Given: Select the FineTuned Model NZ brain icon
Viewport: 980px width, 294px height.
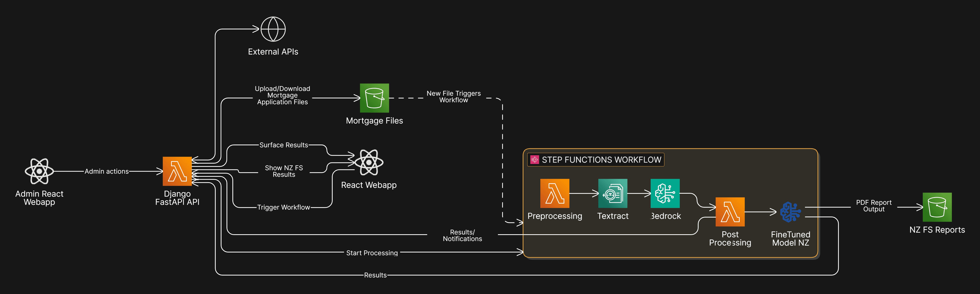Looking at the screenshot, I should point(790,212).
